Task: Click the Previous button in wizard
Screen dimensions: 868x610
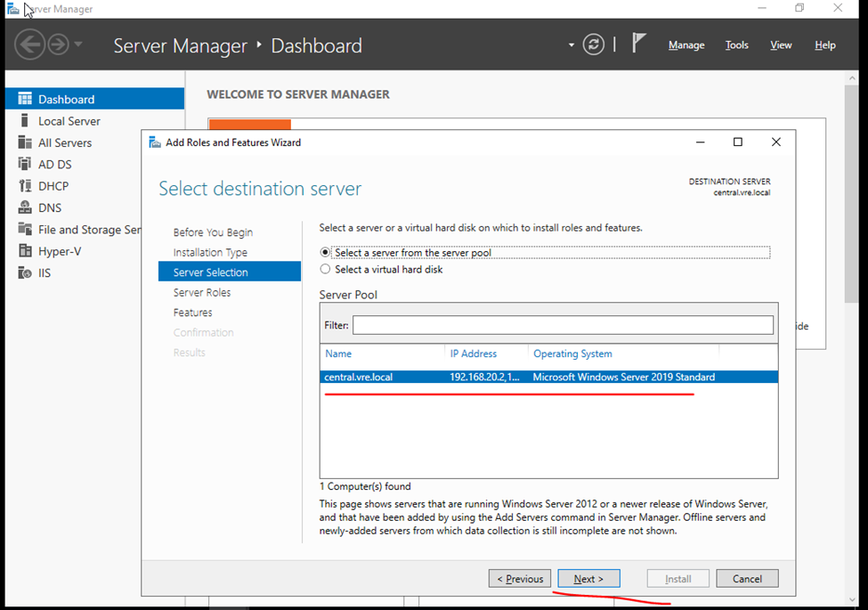Action: coord(520,579)
